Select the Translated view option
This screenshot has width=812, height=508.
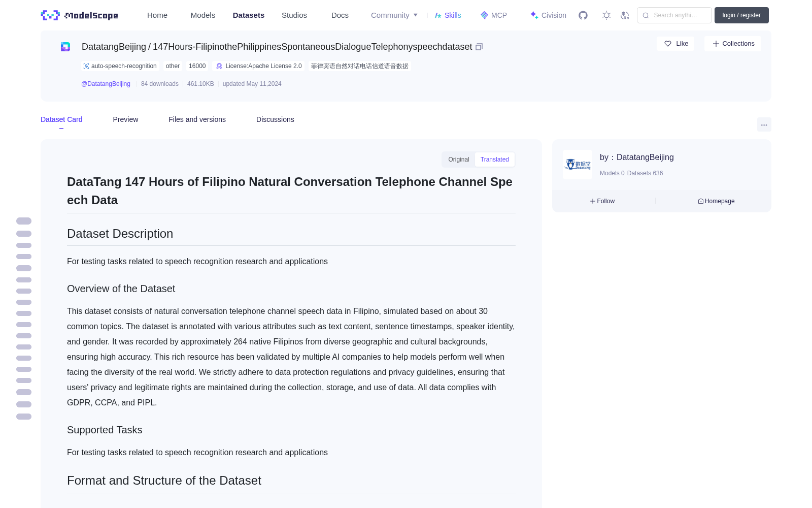[495, 160]
